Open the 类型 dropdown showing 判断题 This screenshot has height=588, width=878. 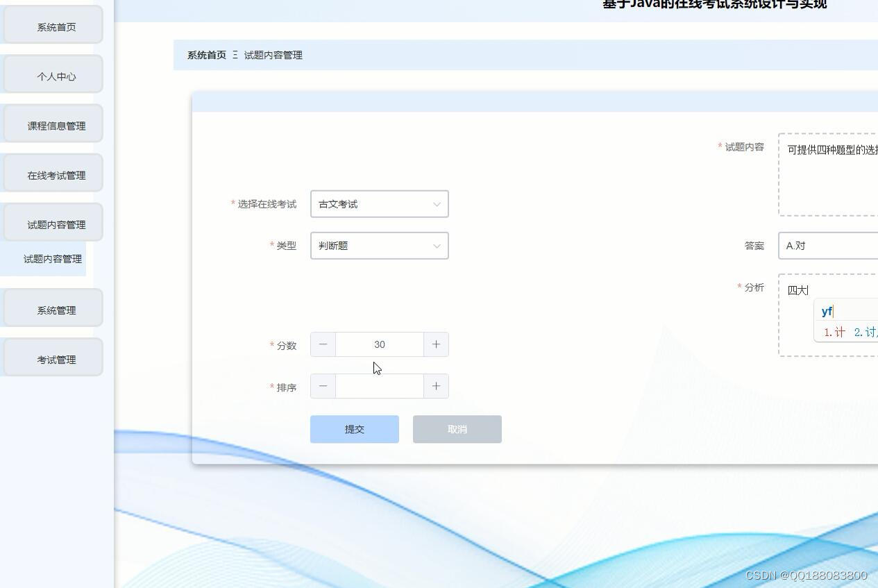(379, 245)
